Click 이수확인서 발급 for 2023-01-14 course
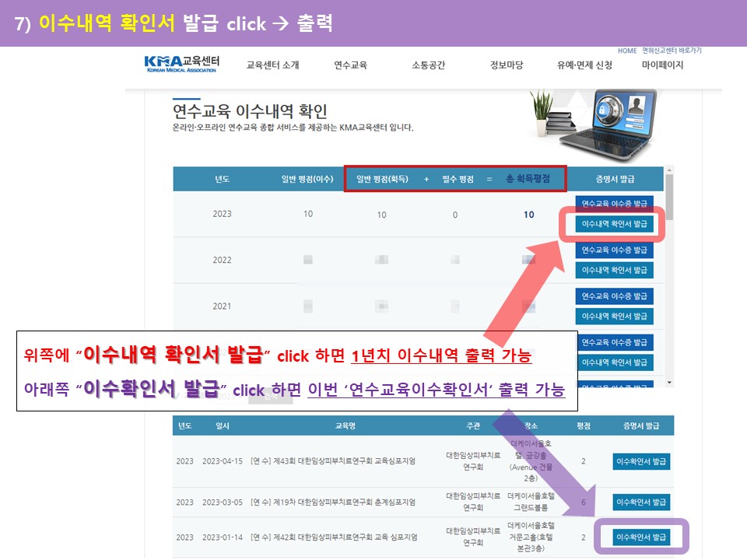 [641, 537]
